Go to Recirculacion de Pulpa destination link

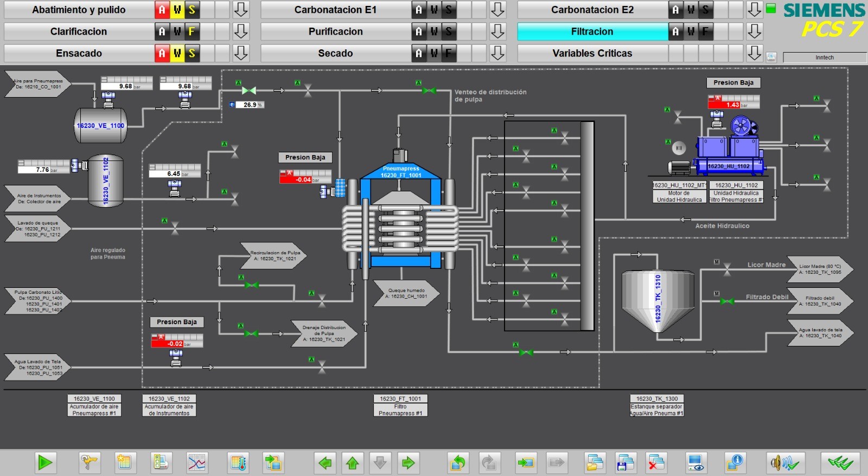[274, 256]
